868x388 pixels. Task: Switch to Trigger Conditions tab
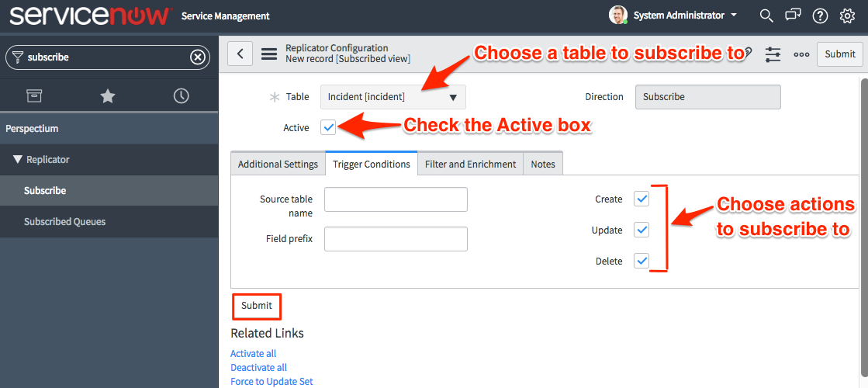pos(372,164)
